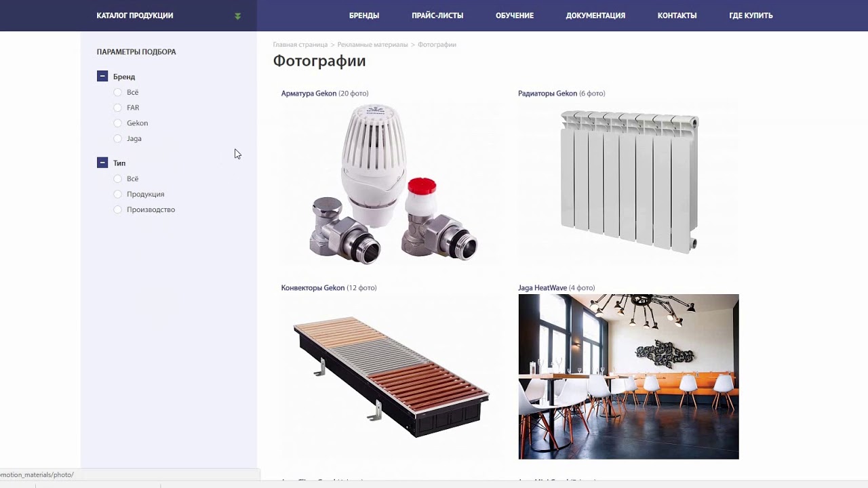Open the Каталог продукции menu label
This screenshot has width=868, height=488.
(135, 16)
